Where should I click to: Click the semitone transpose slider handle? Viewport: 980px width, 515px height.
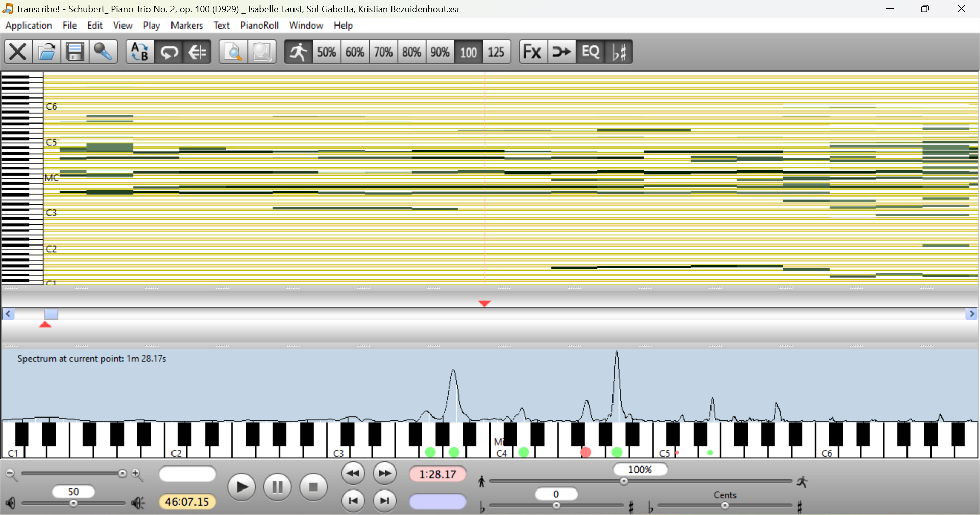tap(556, 505)
